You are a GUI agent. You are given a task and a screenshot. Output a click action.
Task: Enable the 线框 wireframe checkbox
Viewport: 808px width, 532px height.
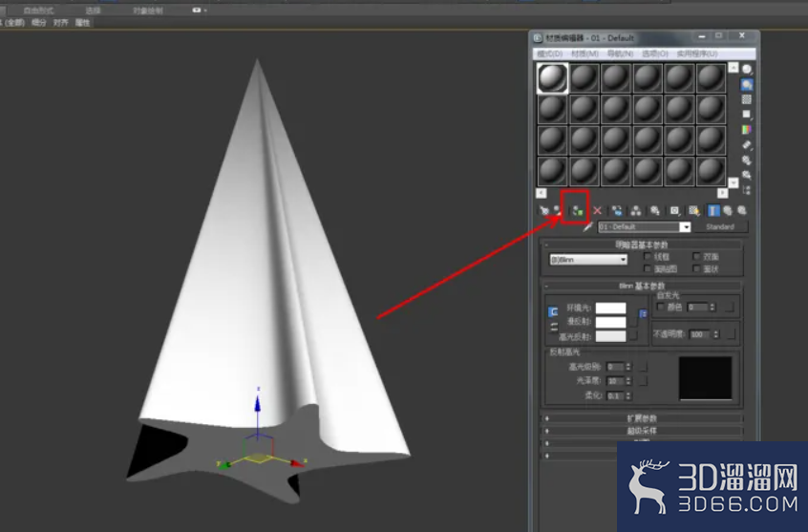point(648,256)
